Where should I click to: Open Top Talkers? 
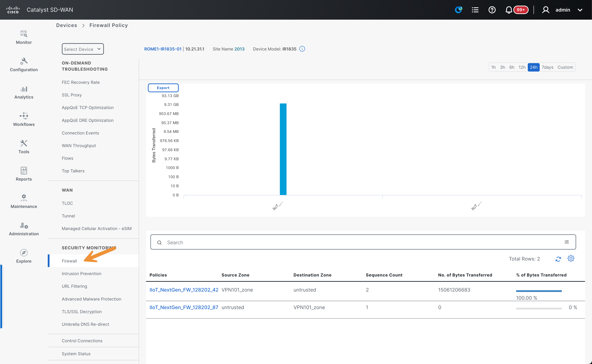tap(73, 171)
